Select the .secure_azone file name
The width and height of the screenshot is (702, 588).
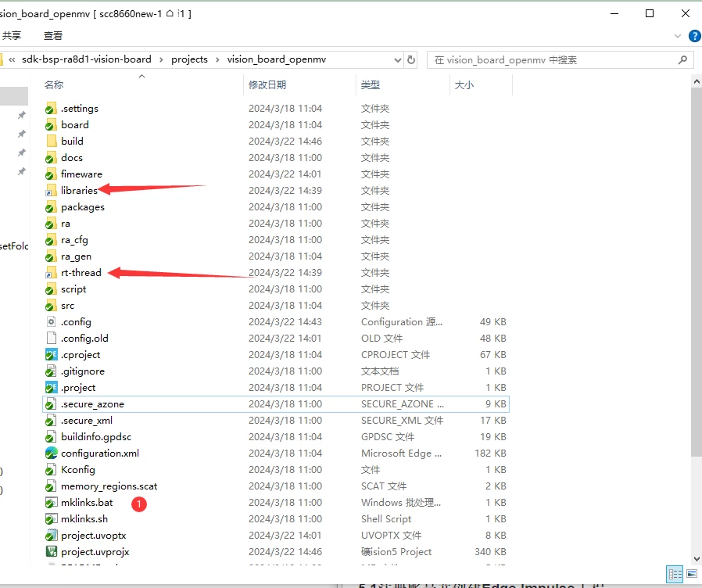tap(93, 404)
